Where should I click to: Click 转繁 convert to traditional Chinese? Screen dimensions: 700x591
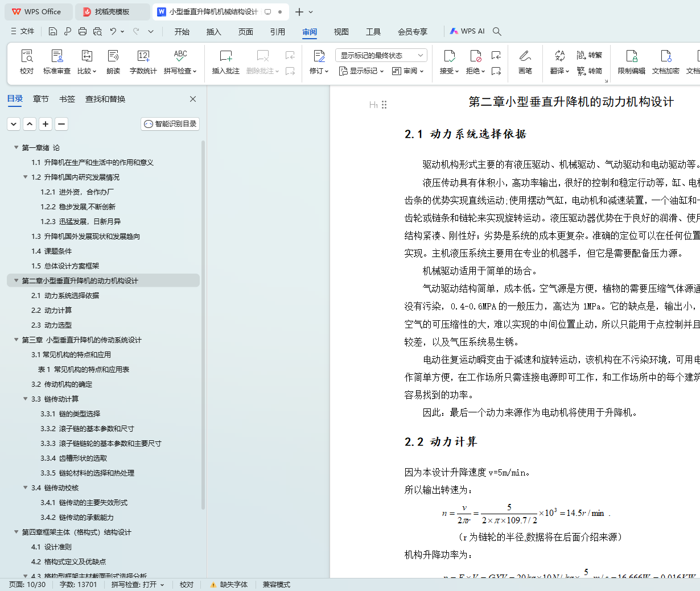tap(589, 55)
